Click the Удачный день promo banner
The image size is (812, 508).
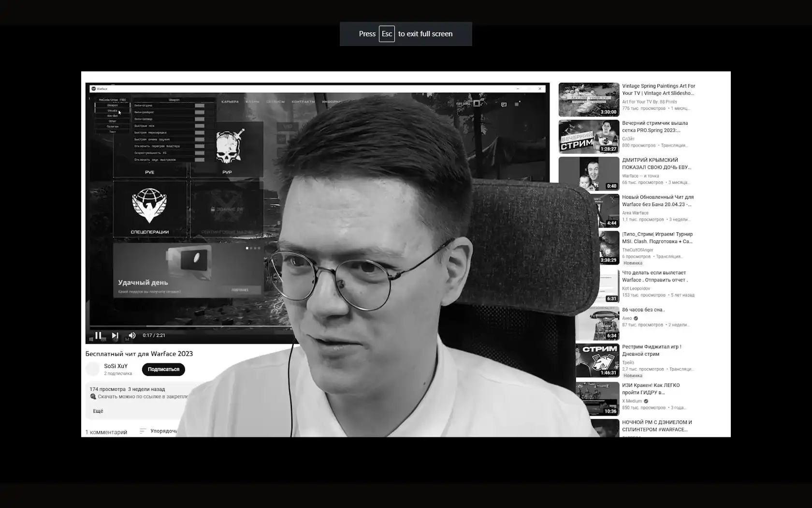click(188, 270)
